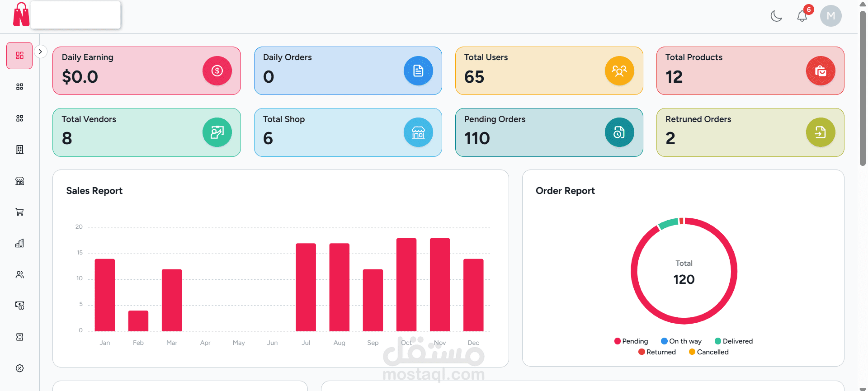Click the dollar icon on Daily Earning card
Image resolution: width=868 pixels, height=391 pixels.
(217, 71)
